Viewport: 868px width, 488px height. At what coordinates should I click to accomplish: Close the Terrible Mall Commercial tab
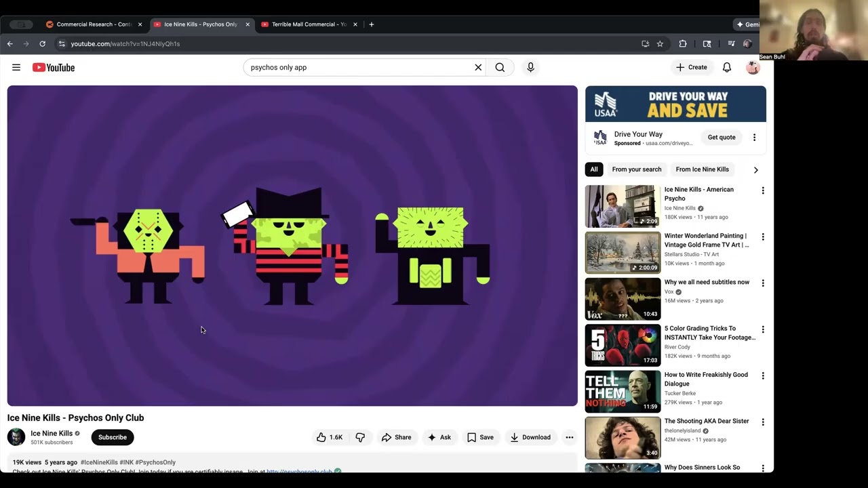coord(355,24)
